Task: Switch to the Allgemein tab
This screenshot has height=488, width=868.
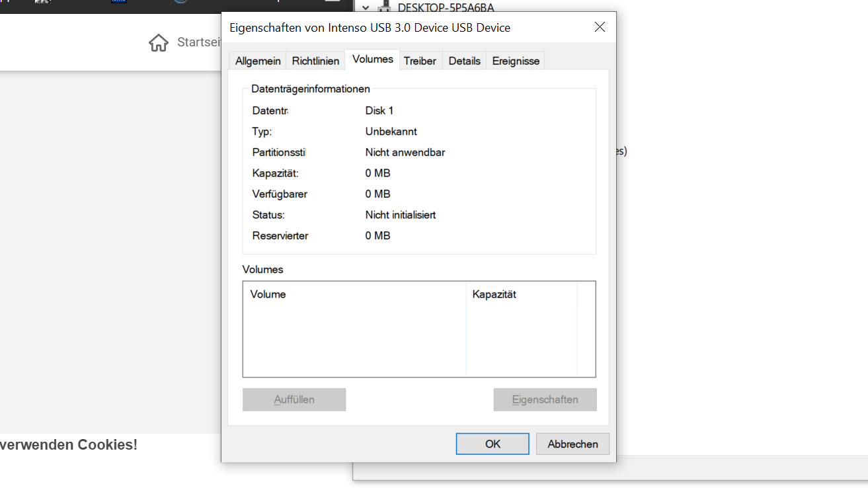Action: click(258, 61)
